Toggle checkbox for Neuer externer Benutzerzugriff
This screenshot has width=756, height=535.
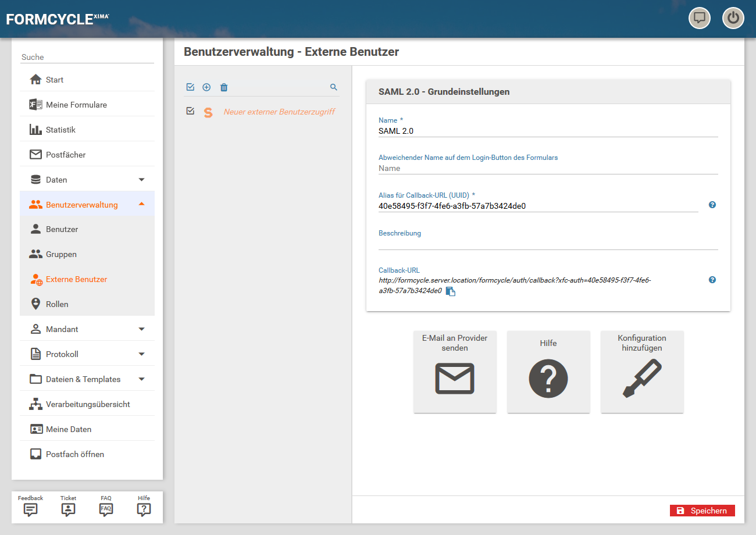[190, 111]
